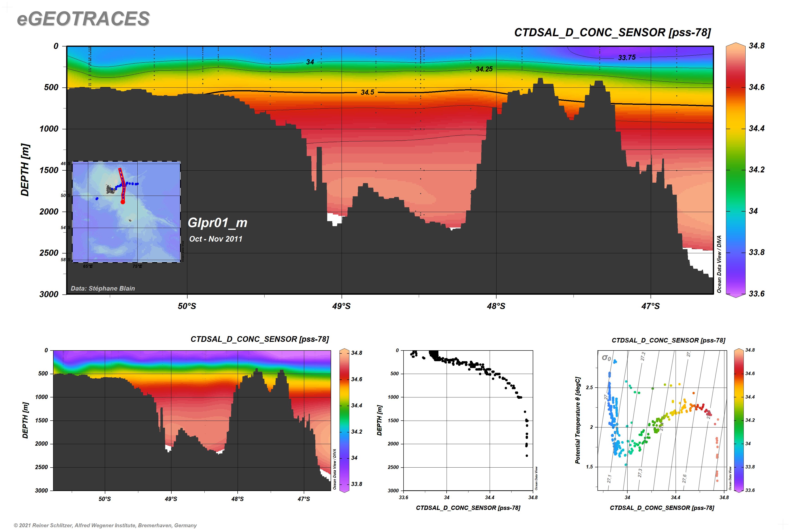Click the 3000 depth tick of main section

tap(49, 294)
